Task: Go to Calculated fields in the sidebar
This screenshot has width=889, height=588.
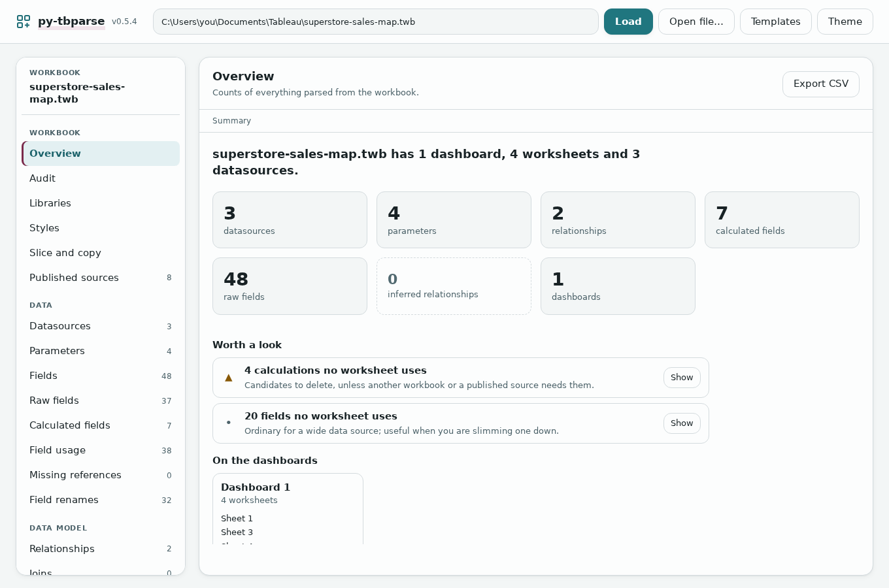Action: (101, 425)
